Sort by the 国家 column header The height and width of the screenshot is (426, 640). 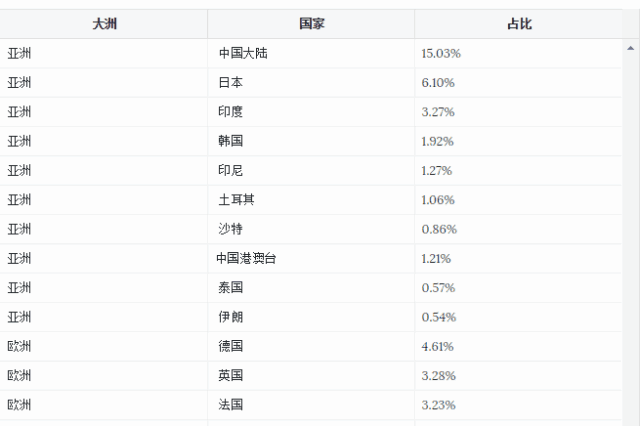(311, 24)
